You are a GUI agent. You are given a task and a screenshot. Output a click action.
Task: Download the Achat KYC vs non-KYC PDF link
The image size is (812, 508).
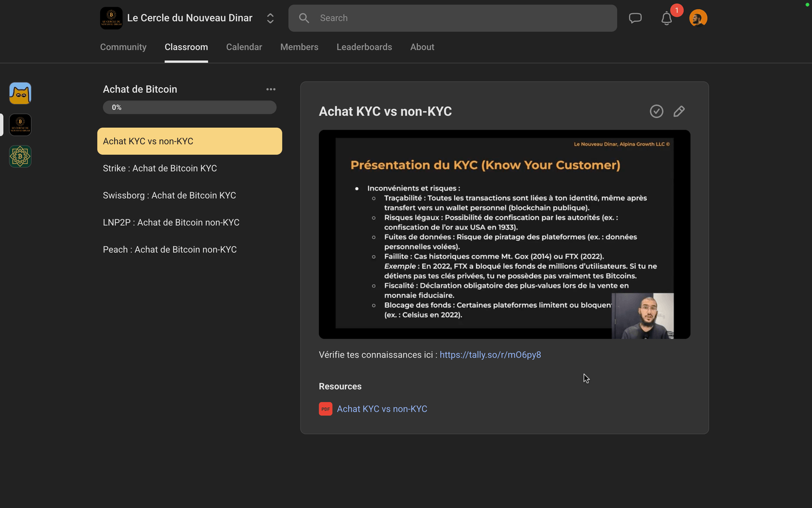(x=382, y=409)
